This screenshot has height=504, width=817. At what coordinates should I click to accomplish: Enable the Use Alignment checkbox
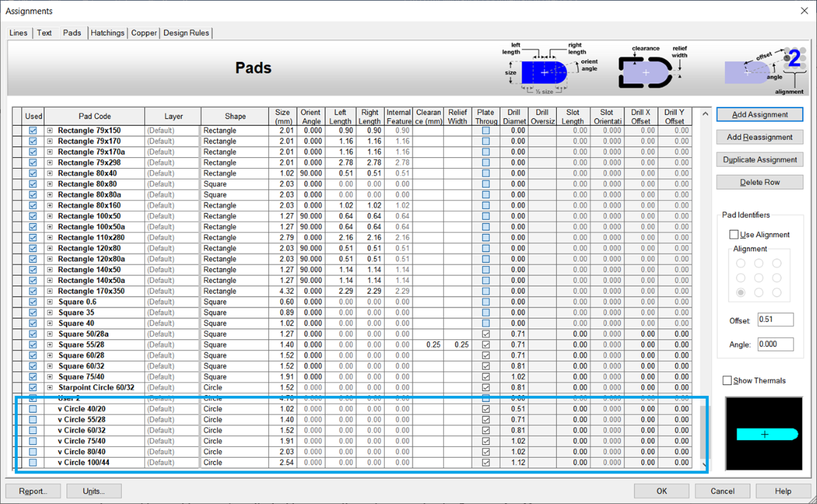pyautogui.click(x=734, y=235)
